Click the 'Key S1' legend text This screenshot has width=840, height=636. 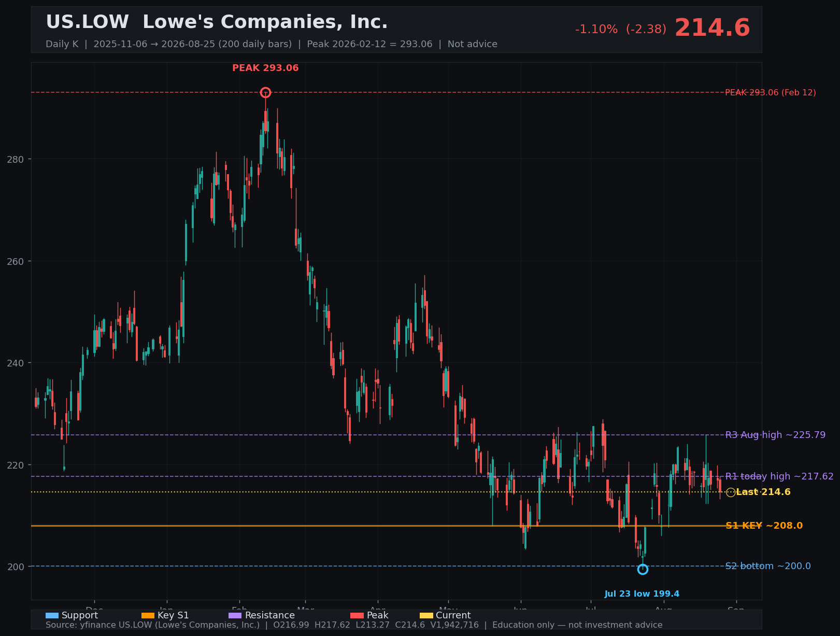pos(173,615)
